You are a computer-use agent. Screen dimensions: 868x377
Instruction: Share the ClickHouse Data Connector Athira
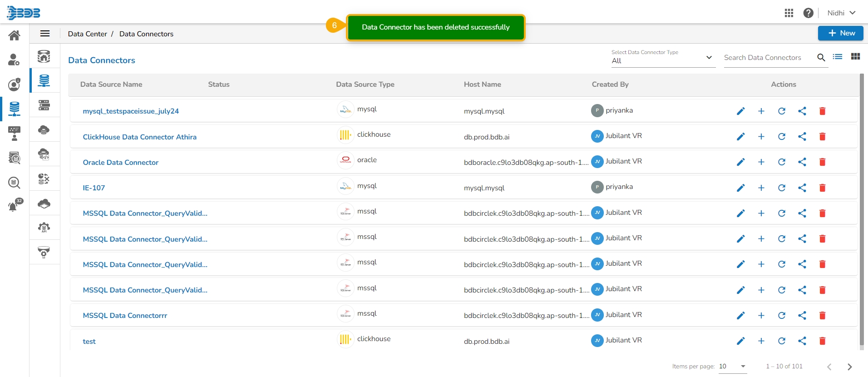pyautogui.click(x=802, y=137)
